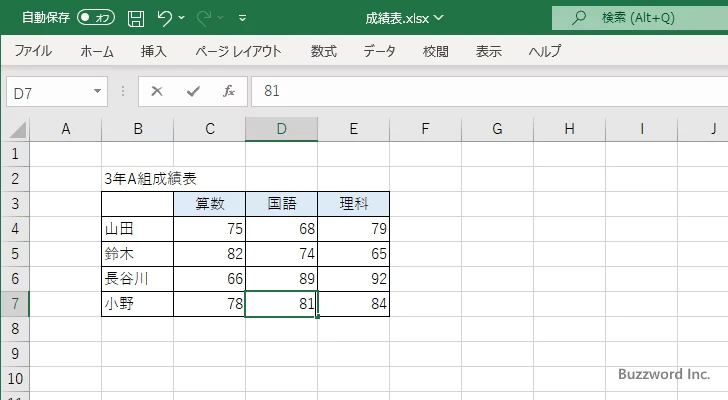Image resolution: width=728 pixels, height=400 pixels.
Task: Click the cell with value 65
Action: tap(353, 254)
